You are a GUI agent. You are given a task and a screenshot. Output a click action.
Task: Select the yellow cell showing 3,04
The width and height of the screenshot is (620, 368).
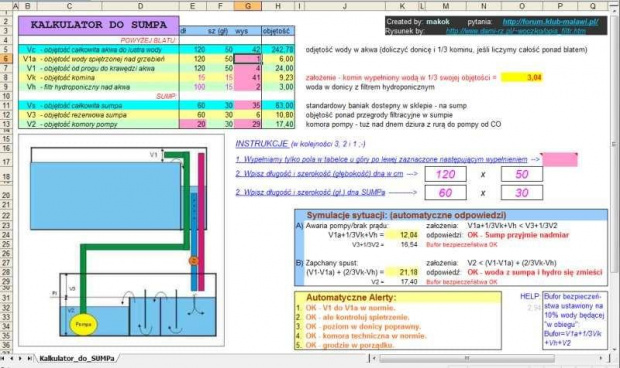click(x=521, y=77)
